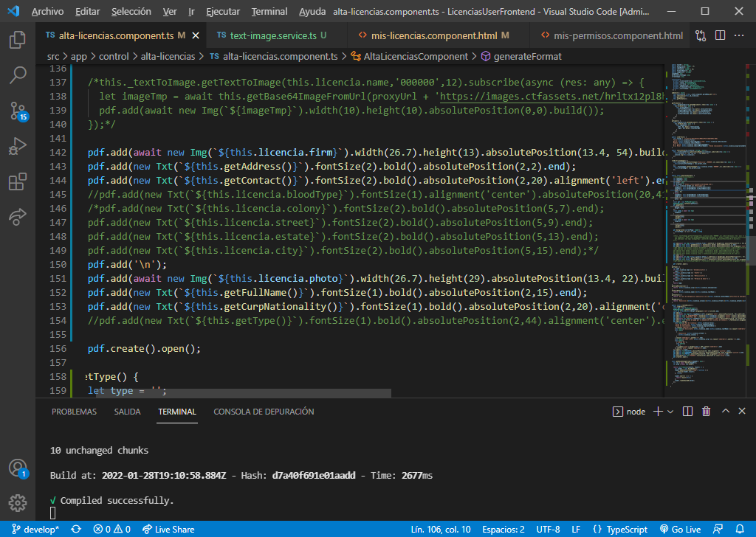Viewport: 756px width, 537px height.
Task: Open errors and warnings count in status bar
Action: [112, 530]
